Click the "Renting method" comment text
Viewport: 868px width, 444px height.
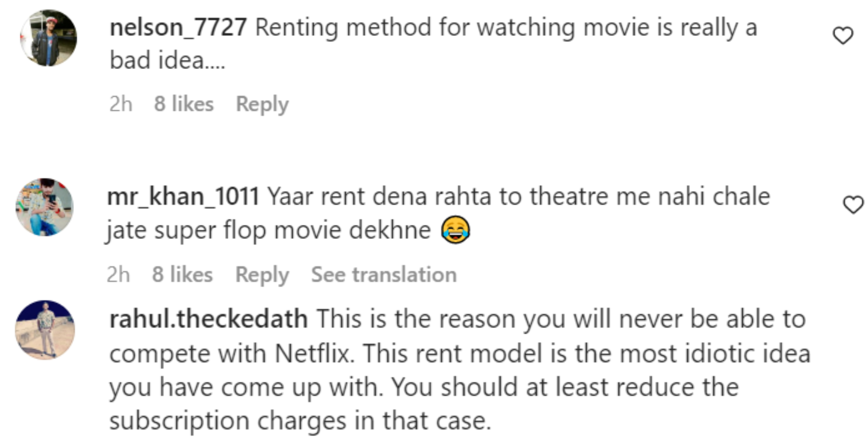505,27
